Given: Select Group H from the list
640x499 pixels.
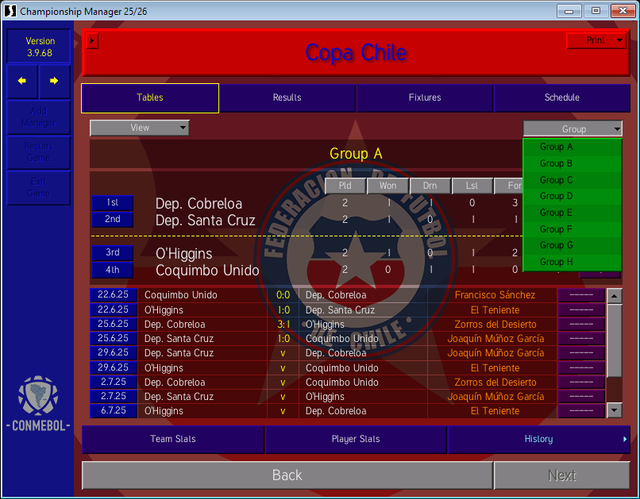Looking at the screenshot, I should click(572, 262).
